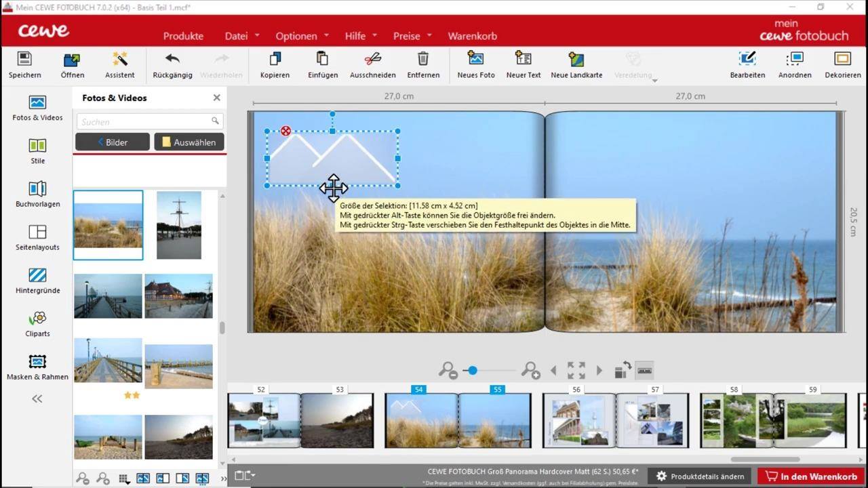Save the project with Speichern
This screenshot has width=868, height=488.
click(x=25, y=65)
